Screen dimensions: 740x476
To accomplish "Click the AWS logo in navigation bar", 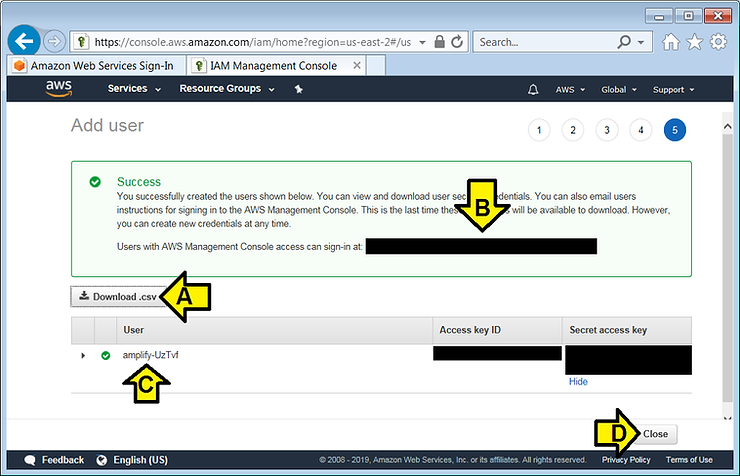I will (x=59, y=89).
